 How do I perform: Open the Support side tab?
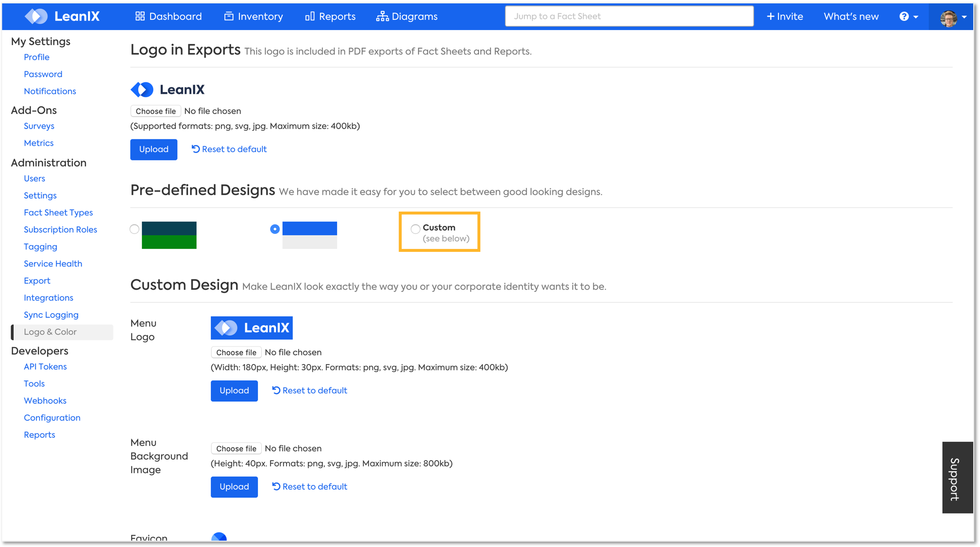point(957,478)
